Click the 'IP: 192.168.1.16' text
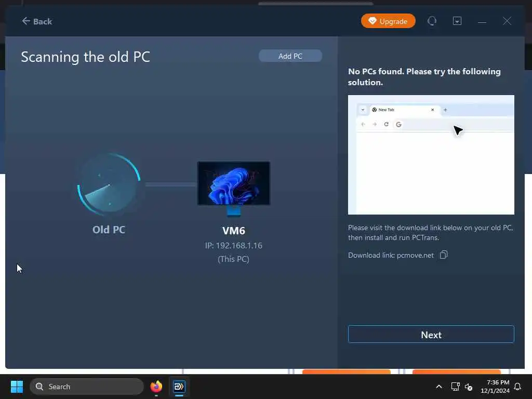 click(233, 245)
